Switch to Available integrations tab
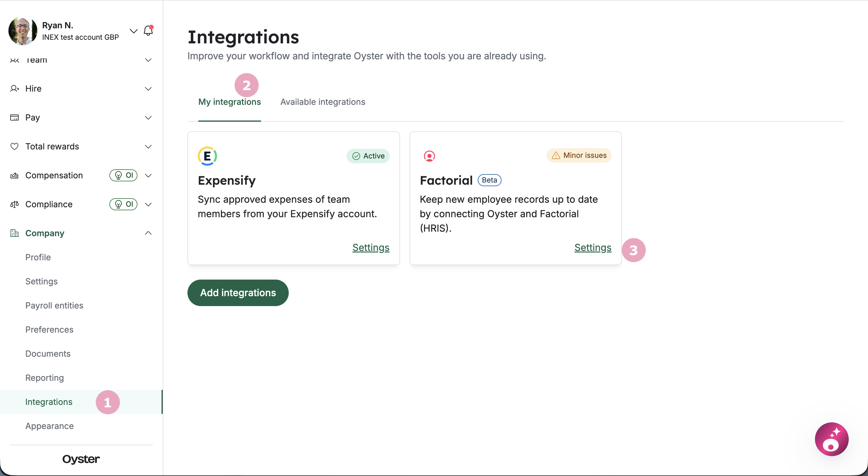 323,102
